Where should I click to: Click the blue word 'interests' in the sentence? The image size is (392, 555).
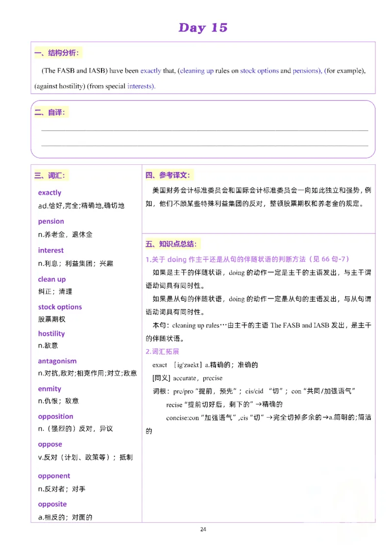click(139, 86)
